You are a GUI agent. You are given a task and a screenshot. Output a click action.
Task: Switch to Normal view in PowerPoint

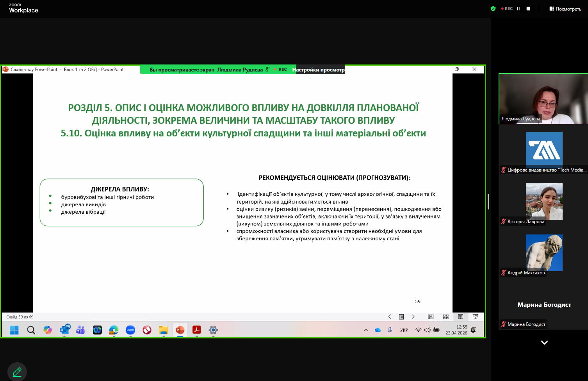431,317
